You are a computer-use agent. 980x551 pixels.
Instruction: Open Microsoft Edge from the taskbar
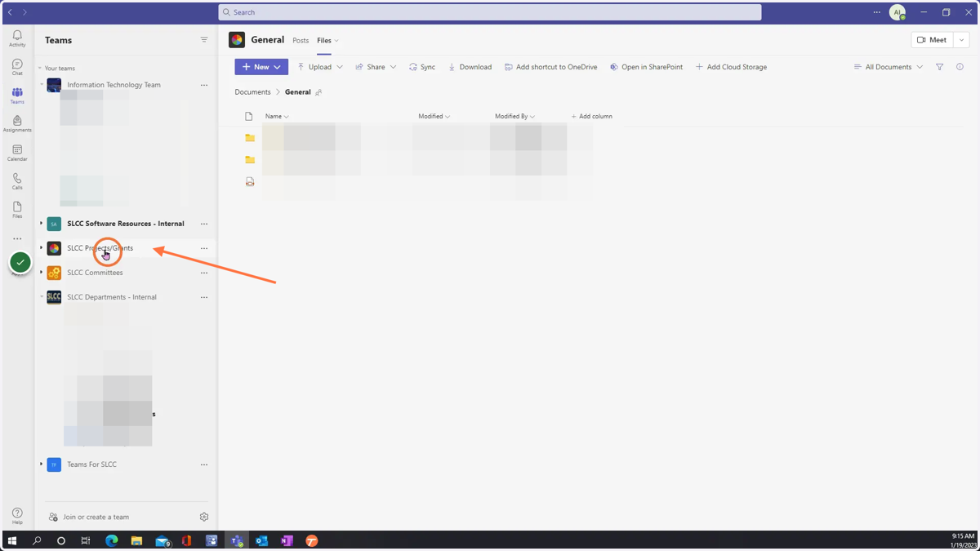coord(112,540)
